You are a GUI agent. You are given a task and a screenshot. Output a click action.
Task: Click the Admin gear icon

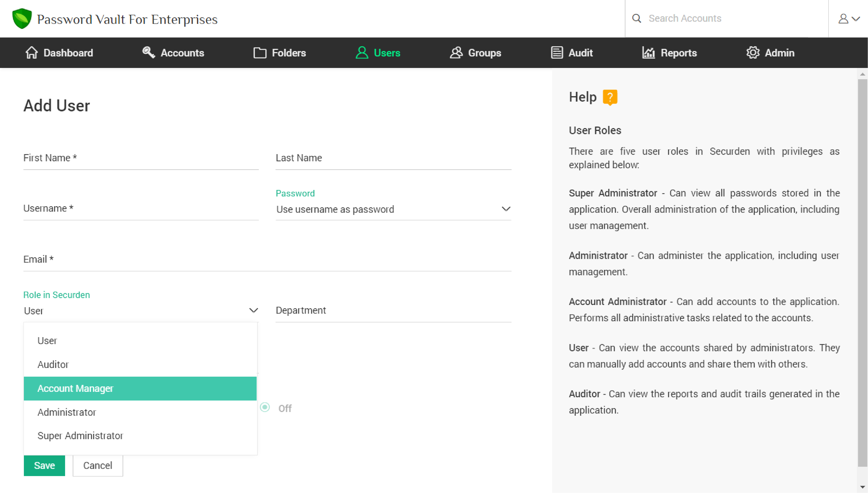pos(753,53)
